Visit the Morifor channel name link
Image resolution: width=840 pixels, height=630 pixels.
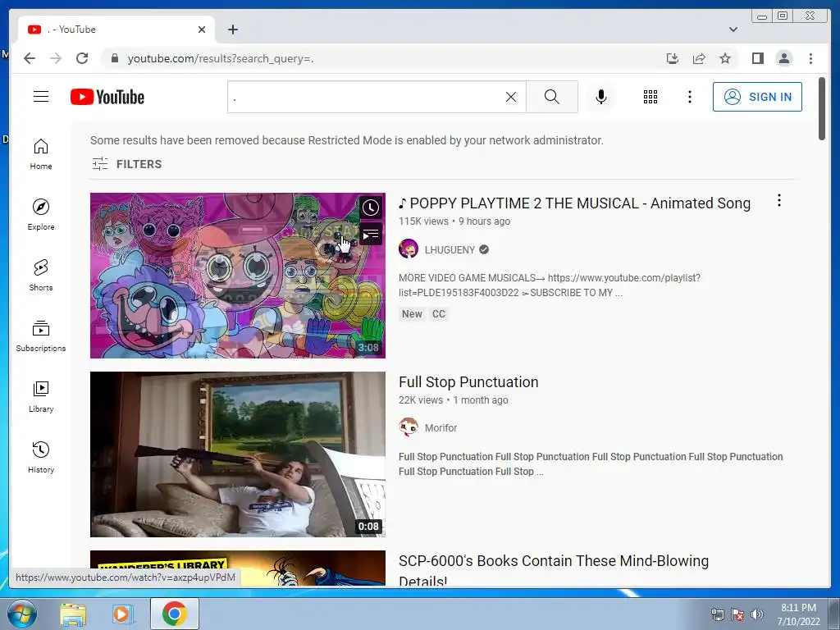pos(441,428)
